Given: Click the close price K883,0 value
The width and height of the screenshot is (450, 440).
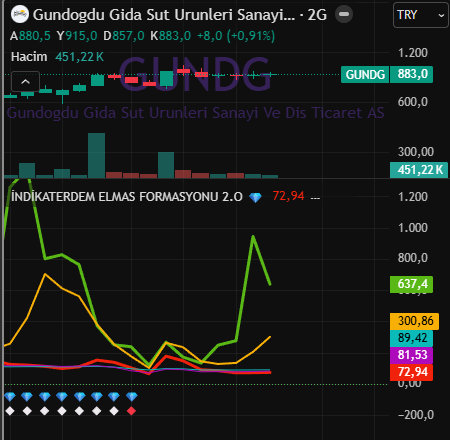Looking at the screenshot, I should [170, 36].
